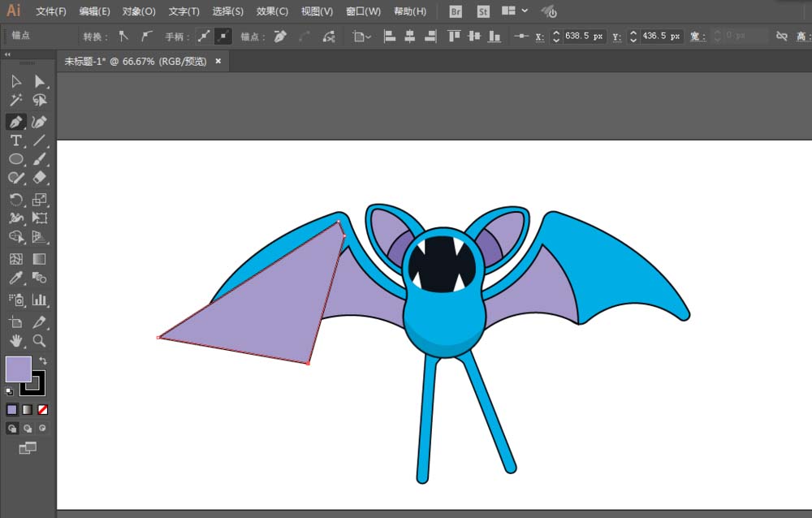Select the Column Graph tool
The image size is (812, 518).
click(39, 300)
